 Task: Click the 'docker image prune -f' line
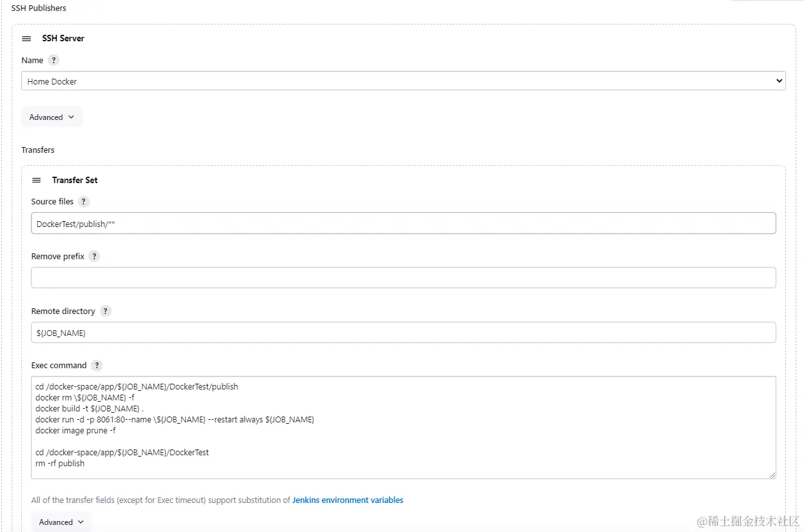tap(75, 430)
